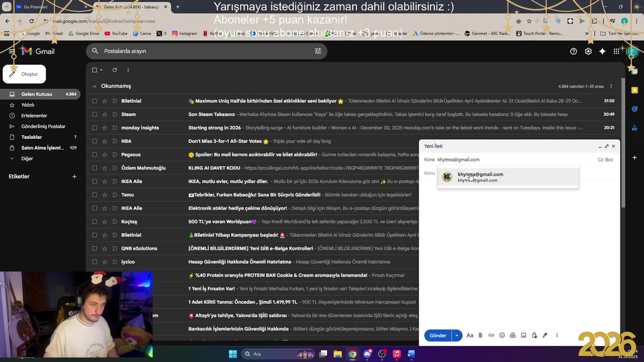Select checkbox for Steam email
The image size is (644, 362).
coord(95,114)
